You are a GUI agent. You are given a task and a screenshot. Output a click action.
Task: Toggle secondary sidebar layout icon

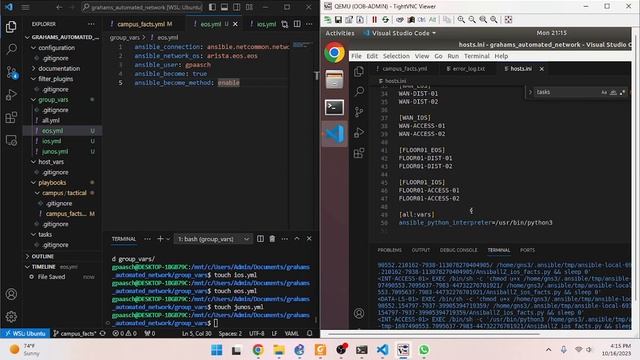[237, 7]
